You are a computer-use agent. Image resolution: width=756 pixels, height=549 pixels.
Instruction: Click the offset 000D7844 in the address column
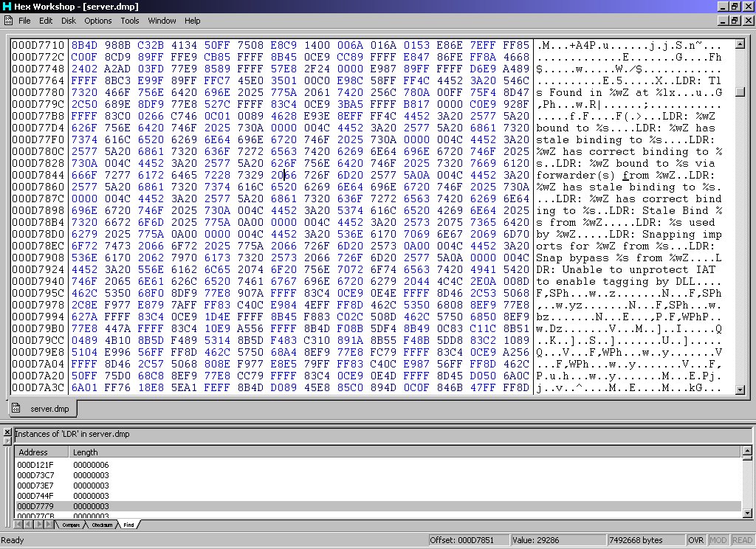pyautogui.click(x=38, y=175)
